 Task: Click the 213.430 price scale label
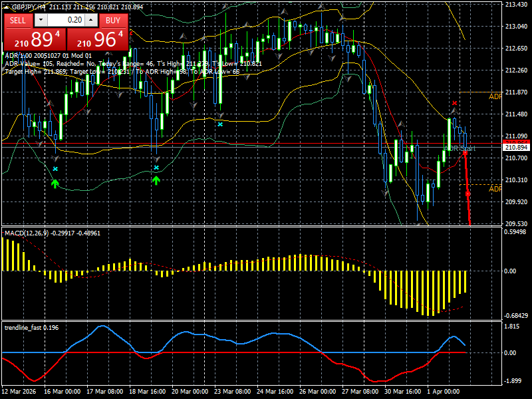point(517,4)
